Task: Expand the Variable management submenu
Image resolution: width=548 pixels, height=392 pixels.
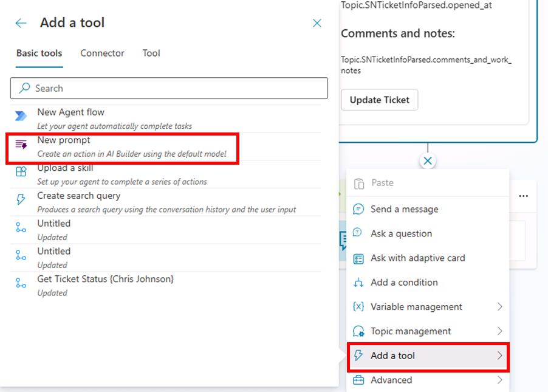Action: click(x=500, y=307)
